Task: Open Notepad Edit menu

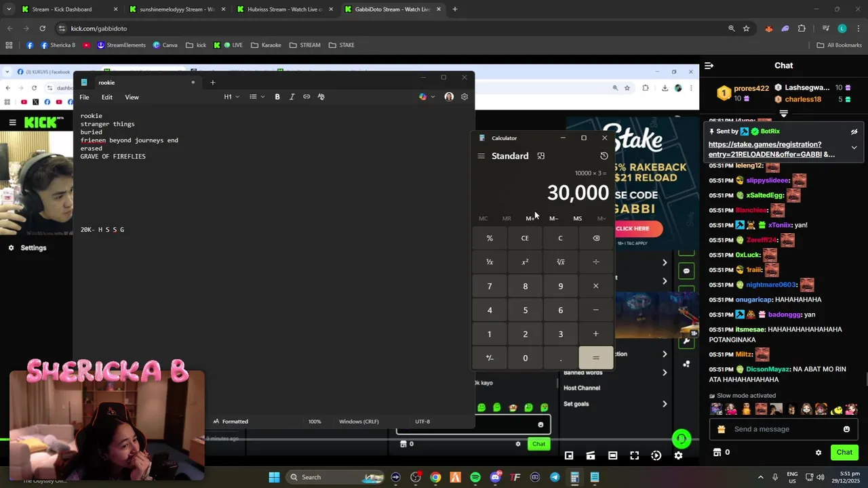Action: [107, 97]
